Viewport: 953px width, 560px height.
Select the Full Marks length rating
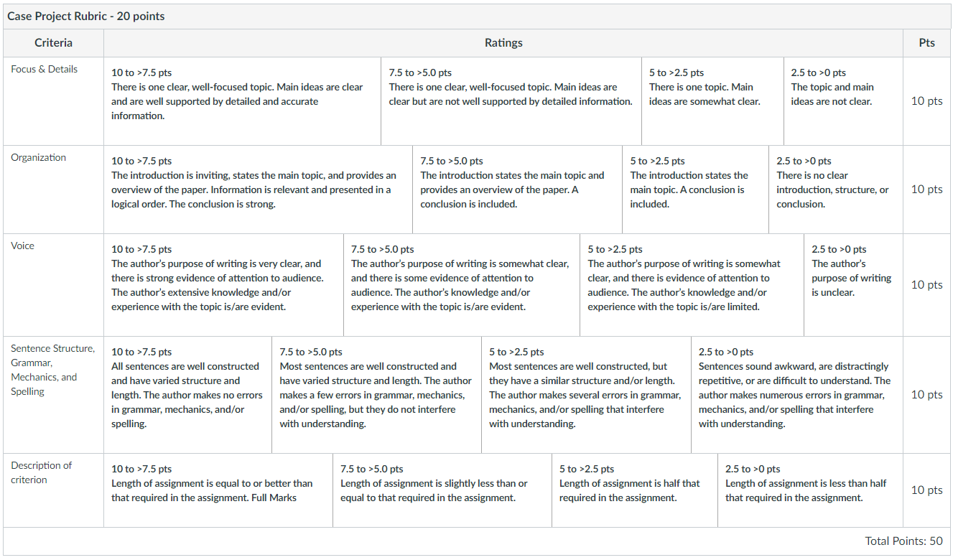(x=218, y=490)
